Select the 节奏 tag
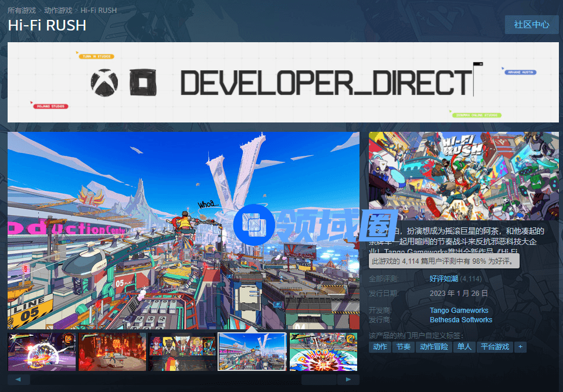 pos(403,347)
